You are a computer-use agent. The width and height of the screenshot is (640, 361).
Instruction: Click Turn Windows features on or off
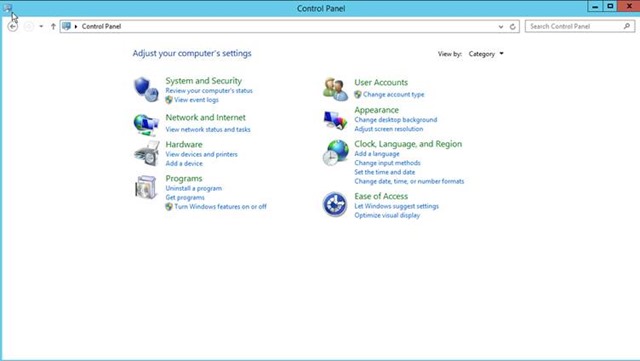[220, 207]
